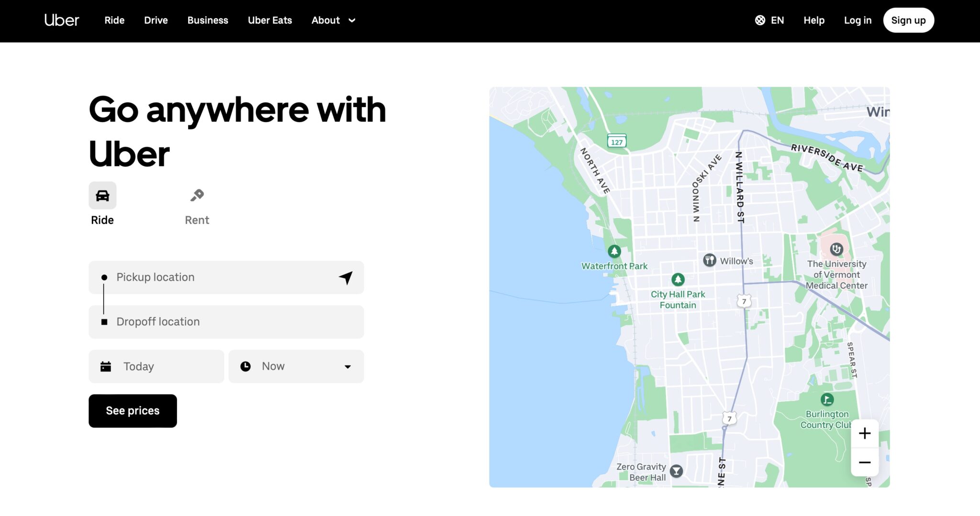The width and height of the screenshot is (980, 516).
Task: Click Waterfront Park label on map
Action: 614,266
